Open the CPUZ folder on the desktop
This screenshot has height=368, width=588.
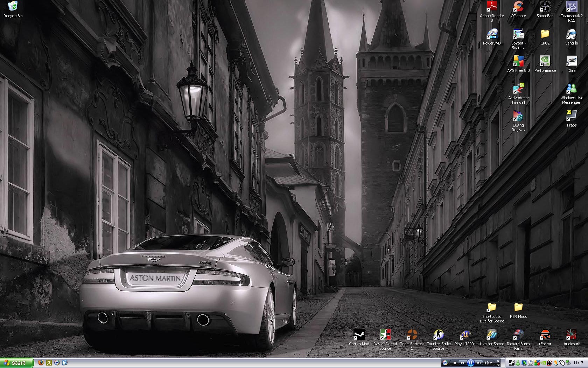(545, 37)
